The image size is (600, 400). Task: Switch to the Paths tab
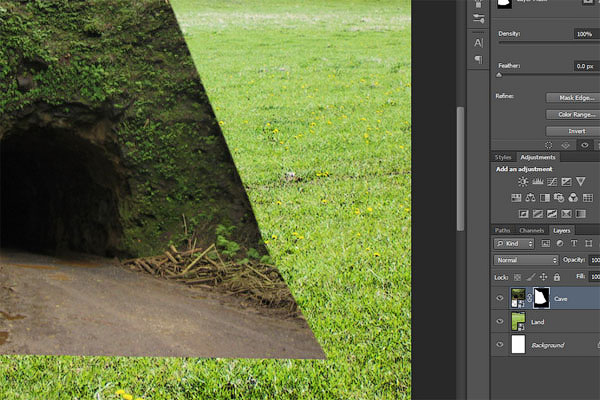[502, 230]
